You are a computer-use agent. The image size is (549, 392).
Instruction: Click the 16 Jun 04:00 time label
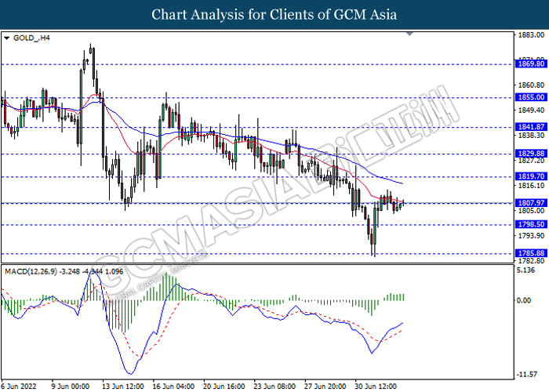click(x=173, y=387)
